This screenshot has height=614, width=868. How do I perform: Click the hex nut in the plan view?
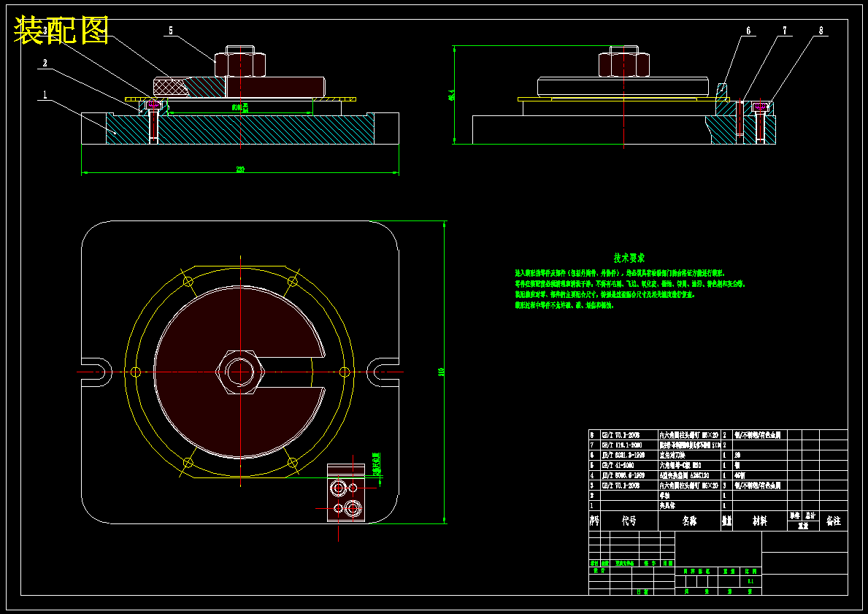240,372
